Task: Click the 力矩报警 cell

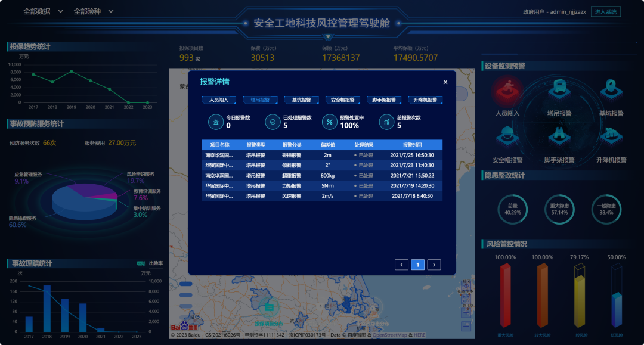Action: (292, 186)
